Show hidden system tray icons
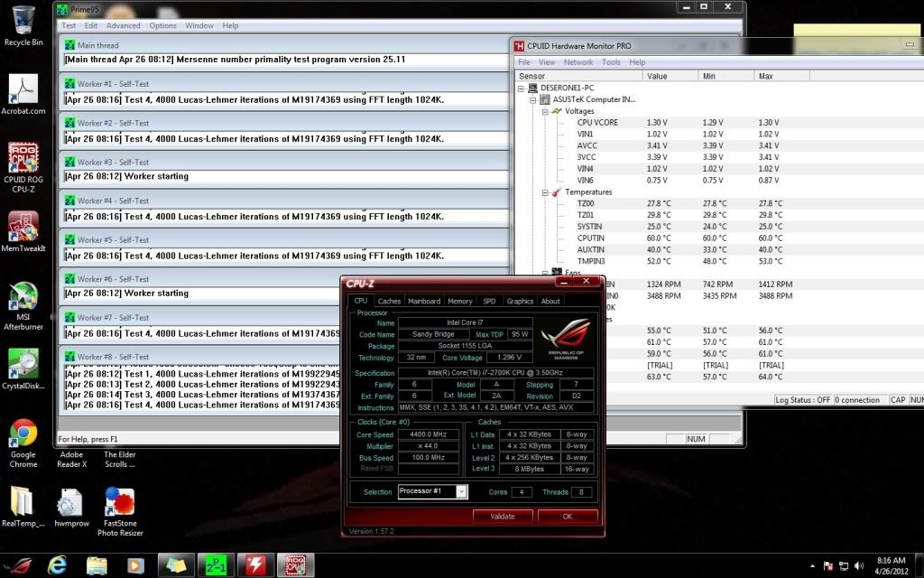The height and width of the screenshot is (578, 924). tap(813, 566)
